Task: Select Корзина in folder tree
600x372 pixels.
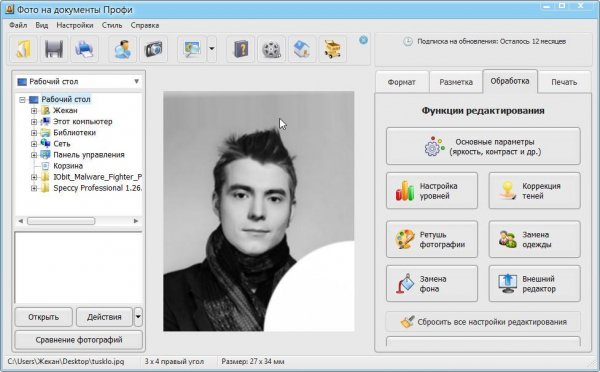Action: tap(68, 166)
